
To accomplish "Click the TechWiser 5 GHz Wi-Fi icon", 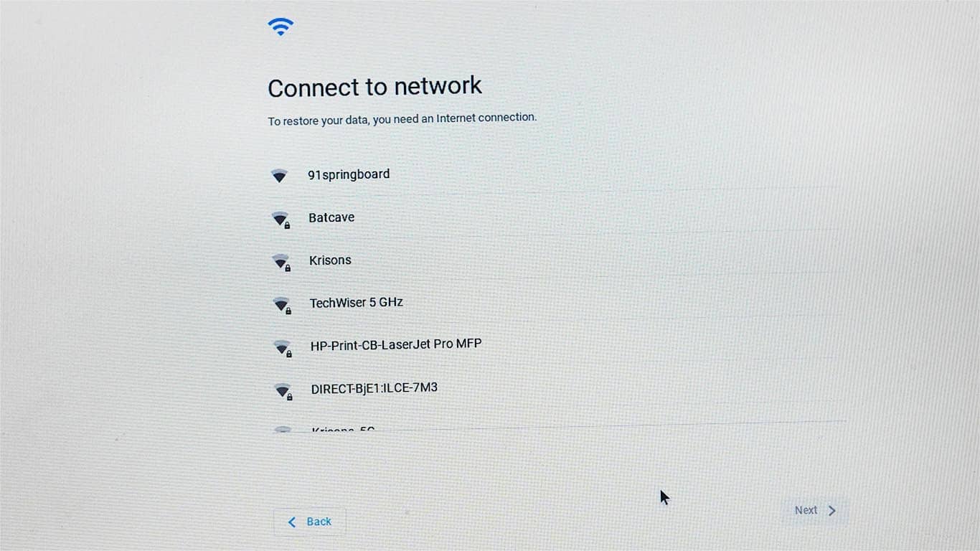I will click(x=282, y=306).
